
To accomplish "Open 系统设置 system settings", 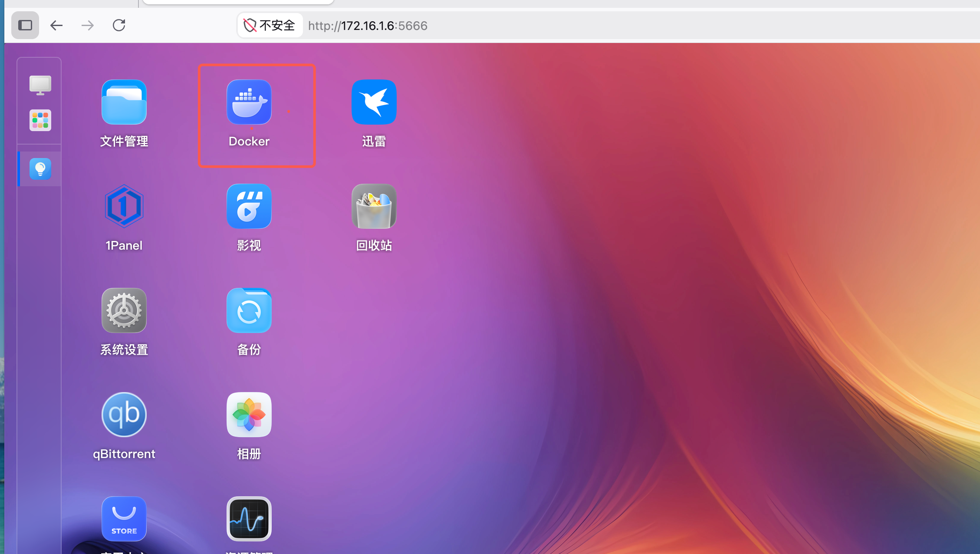I will click(124, 310).
